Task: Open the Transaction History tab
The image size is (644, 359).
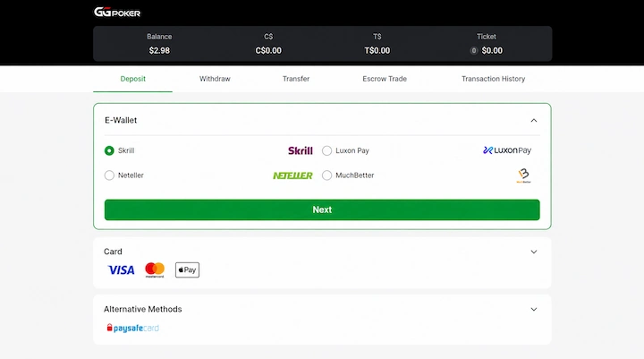Action: (493, 79)
